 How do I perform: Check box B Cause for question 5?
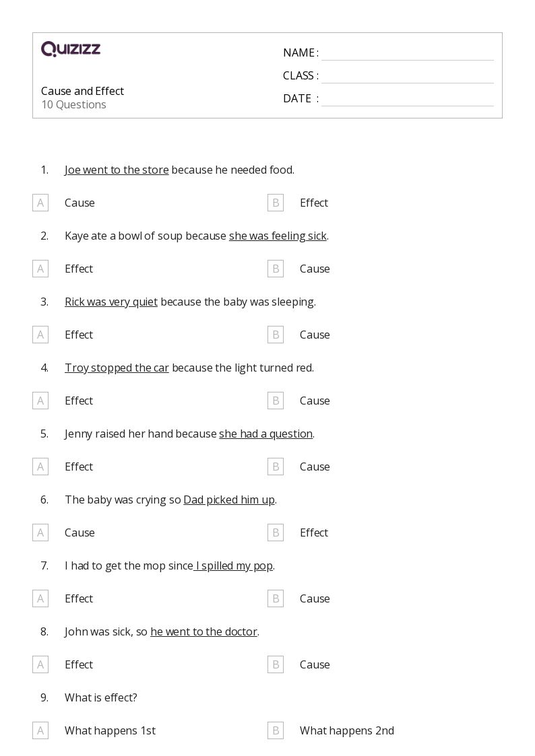tap(276, 467)
